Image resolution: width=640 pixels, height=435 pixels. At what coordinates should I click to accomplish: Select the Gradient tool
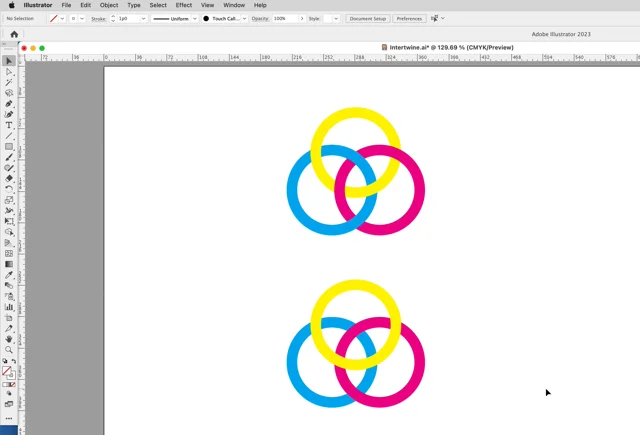pyautogui.click(x=9, y=264)
